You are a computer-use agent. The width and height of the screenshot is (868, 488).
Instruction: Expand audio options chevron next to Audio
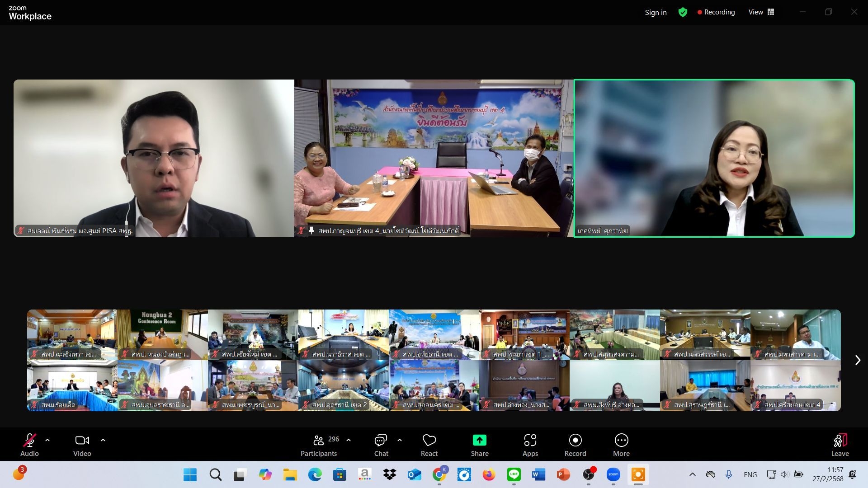click(47, 440)
